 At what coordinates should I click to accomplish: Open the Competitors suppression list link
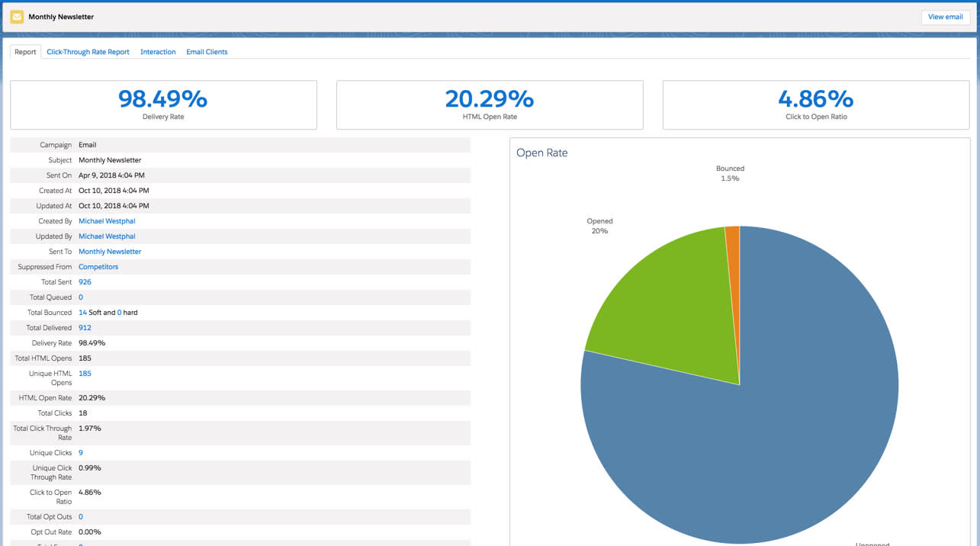pyautogui.click(x=98, y=267)
